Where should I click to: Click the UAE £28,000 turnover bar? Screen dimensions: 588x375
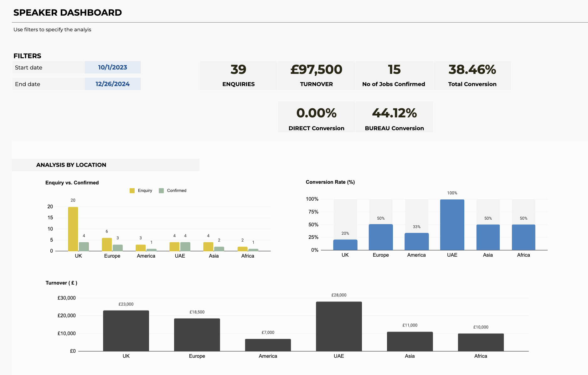pyautogui.click(x=339, y=326)
